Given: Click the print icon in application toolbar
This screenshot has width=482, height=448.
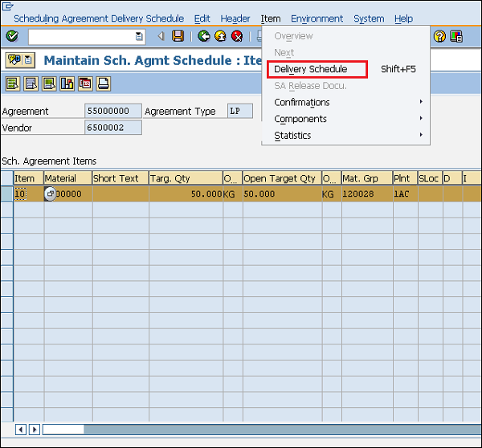Looking at the screenshot, I should pos(103,83).
